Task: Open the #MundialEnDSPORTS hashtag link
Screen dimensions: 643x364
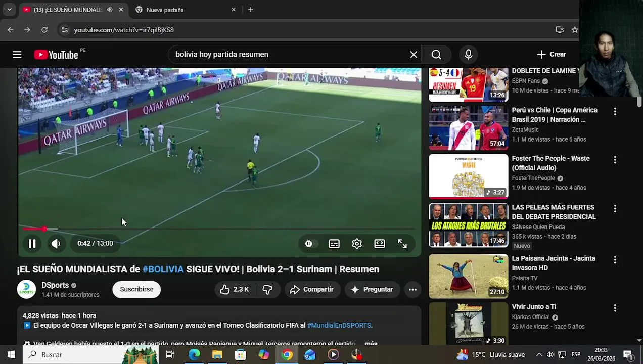Action: point(339,326)
